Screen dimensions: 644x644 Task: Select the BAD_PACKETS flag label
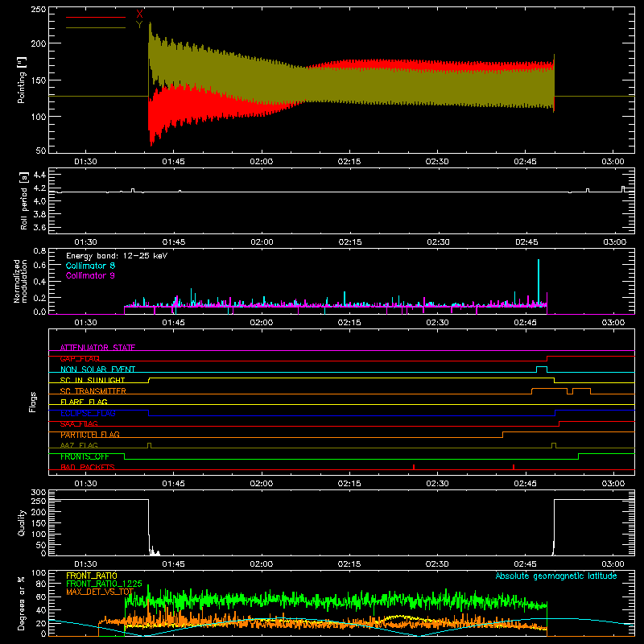click(88, 467)
